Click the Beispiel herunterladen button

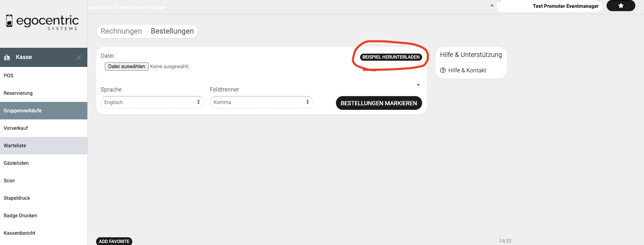point(391,57)
